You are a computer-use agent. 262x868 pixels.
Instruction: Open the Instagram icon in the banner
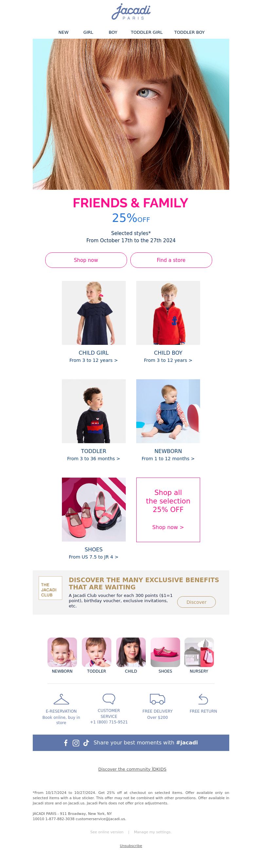(76, 743)
